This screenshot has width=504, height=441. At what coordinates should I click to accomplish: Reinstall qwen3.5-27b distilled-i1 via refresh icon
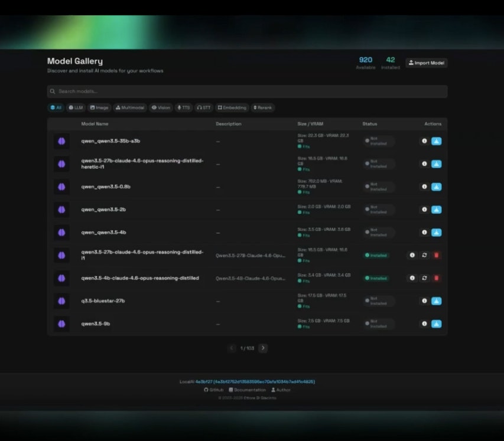coord(424,255)
